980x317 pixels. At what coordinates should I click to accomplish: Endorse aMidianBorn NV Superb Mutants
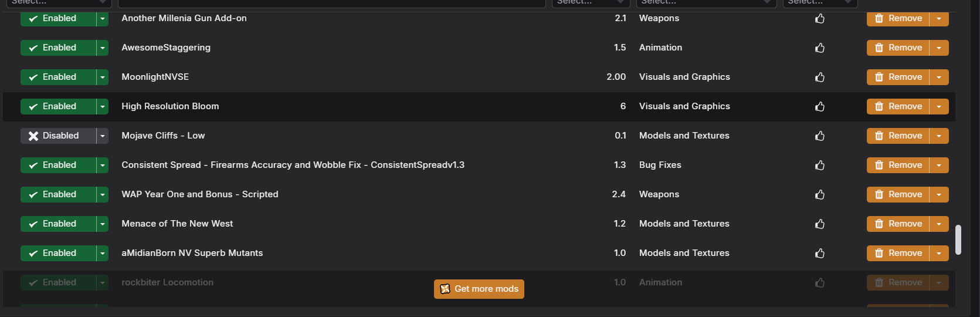(820, 253)
